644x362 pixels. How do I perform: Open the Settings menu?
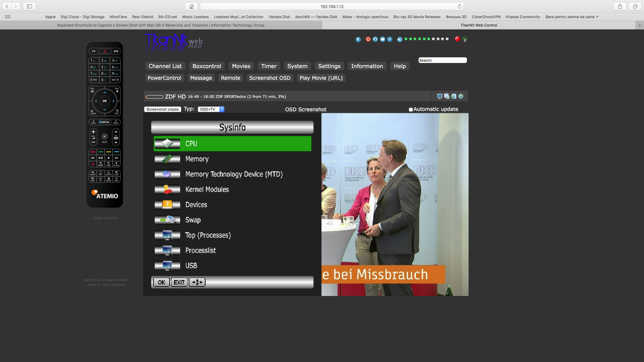[x=330, y=66]
